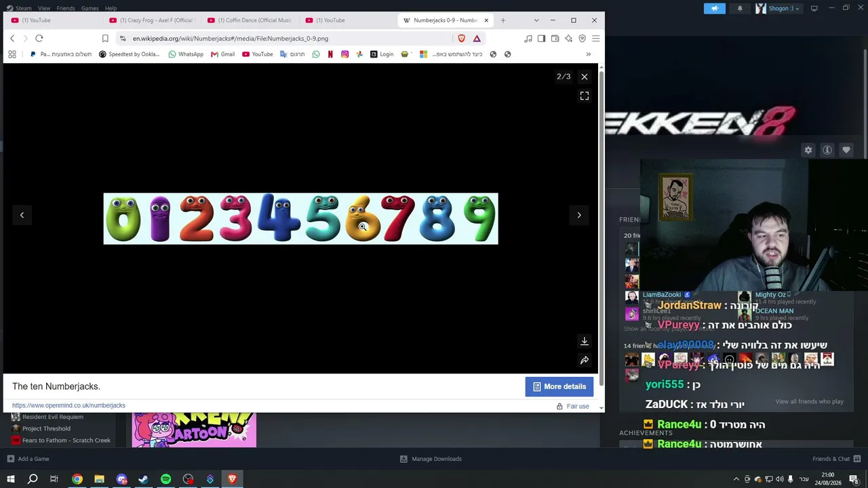Switch to Coffin Dance tab
This screenshot has height=488, width=868.
click(x=250, y=20)
